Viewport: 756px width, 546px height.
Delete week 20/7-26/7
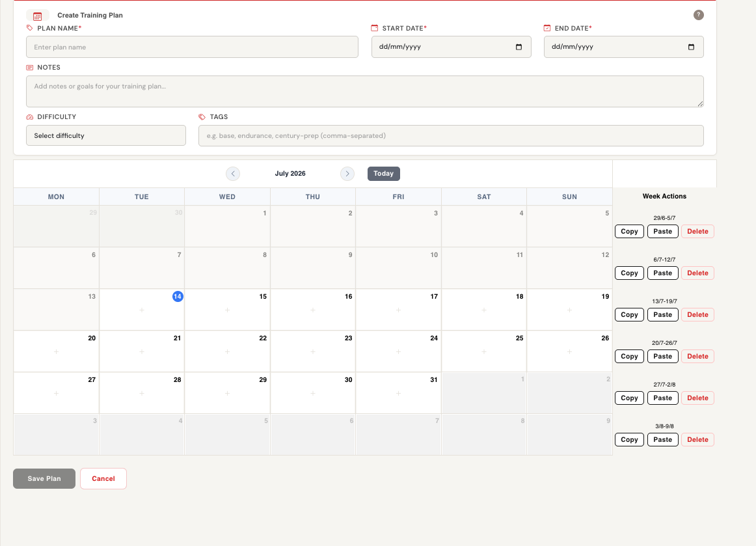(697, 357)
